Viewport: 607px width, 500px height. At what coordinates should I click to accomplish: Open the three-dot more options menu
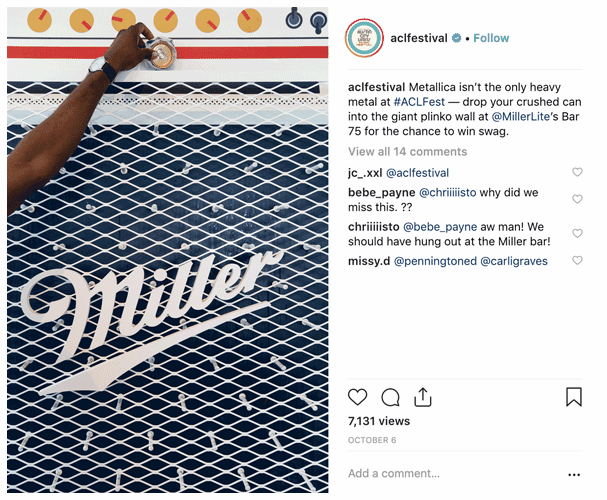[x=574, y=474]
